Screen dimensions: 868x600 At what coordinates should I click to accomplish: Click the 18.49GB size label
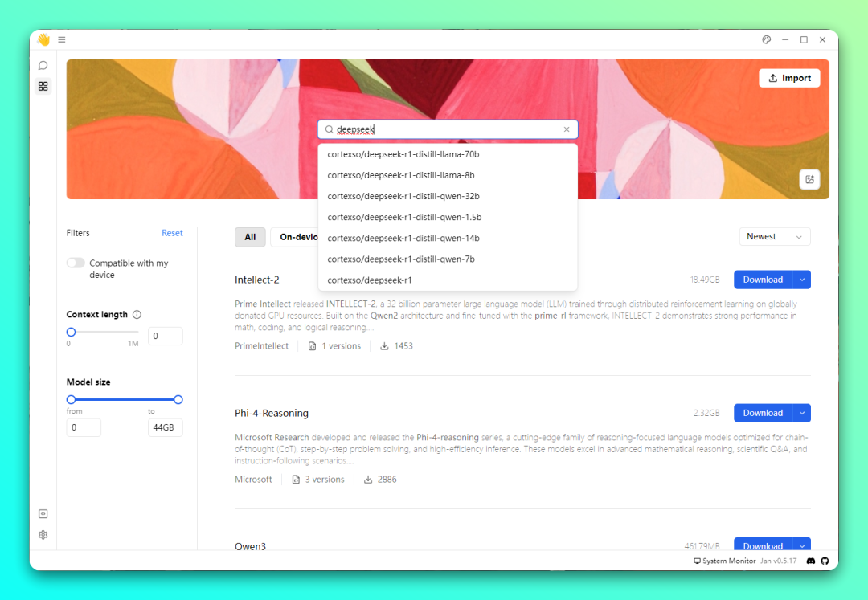click(x=705, y=280)
